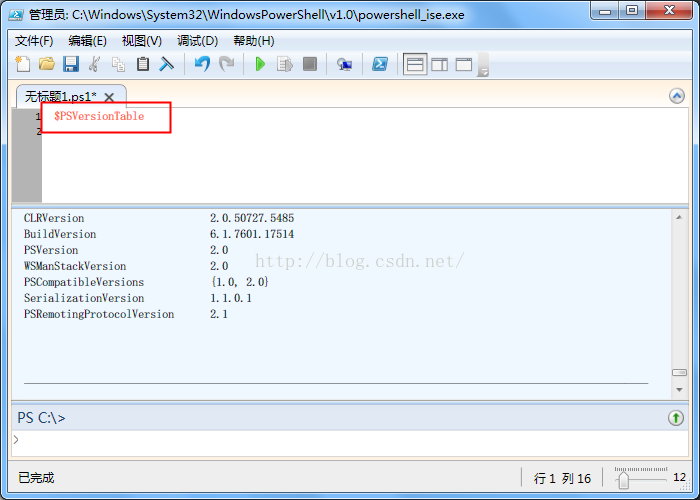Adjust the font zoom slider handle
700x500 pixels.
point(624,480)
